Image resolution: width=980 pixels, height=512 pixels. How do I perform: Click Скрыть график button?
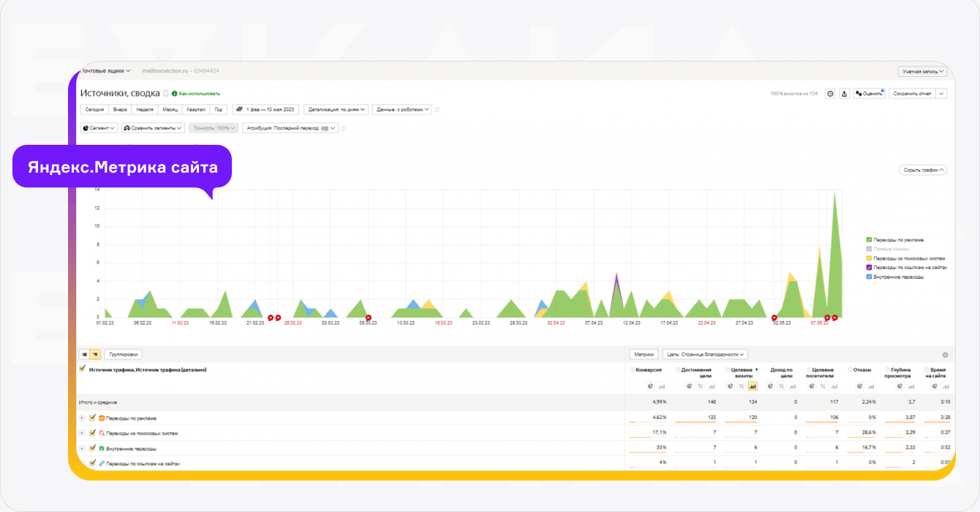922,170
